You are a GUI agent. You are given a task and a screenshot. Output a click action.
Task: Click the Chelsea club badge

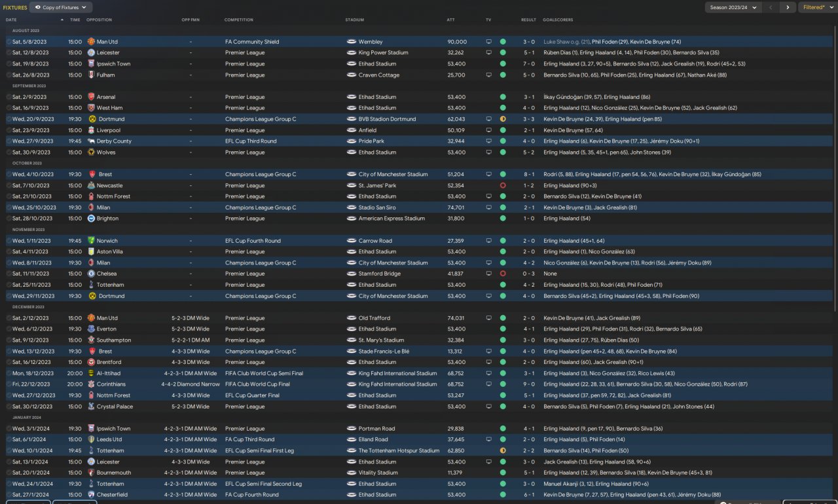coord(91,274)
